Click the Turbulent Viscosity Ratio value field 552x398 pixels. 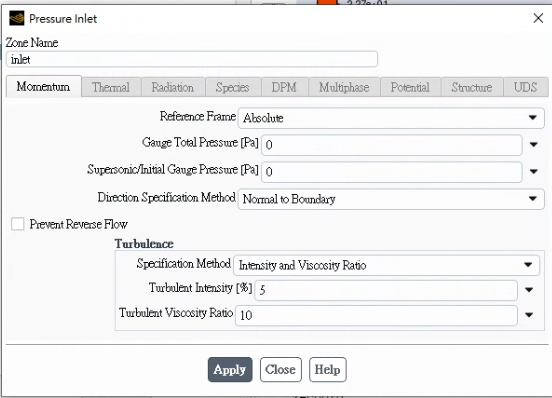pos(376,315)
